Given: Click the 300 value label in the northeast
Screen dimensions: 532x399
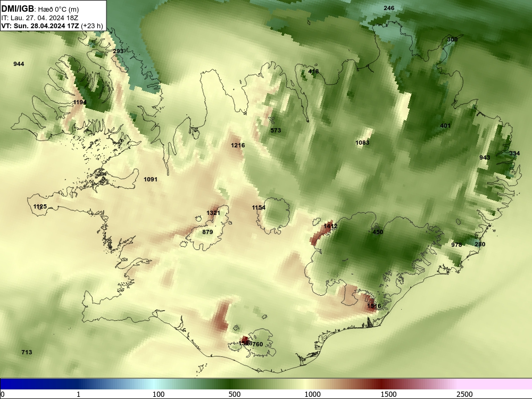Looking at the screenshot, I should pyautogui.click(x=452, y=39).
